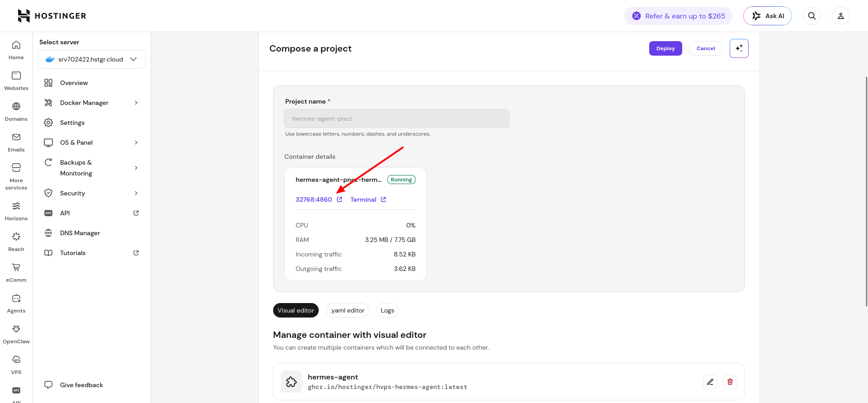Image resolution: width=868 pixels, height=403 pixels.
Task: Click the Deploy button
Action: point(665,48)
